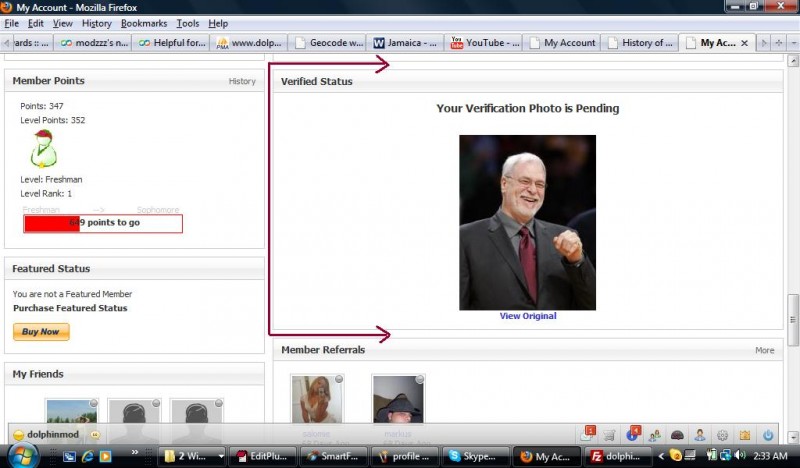Open the View menu
The height and width of the screenshot is (468, 800).
click(63, 23)
